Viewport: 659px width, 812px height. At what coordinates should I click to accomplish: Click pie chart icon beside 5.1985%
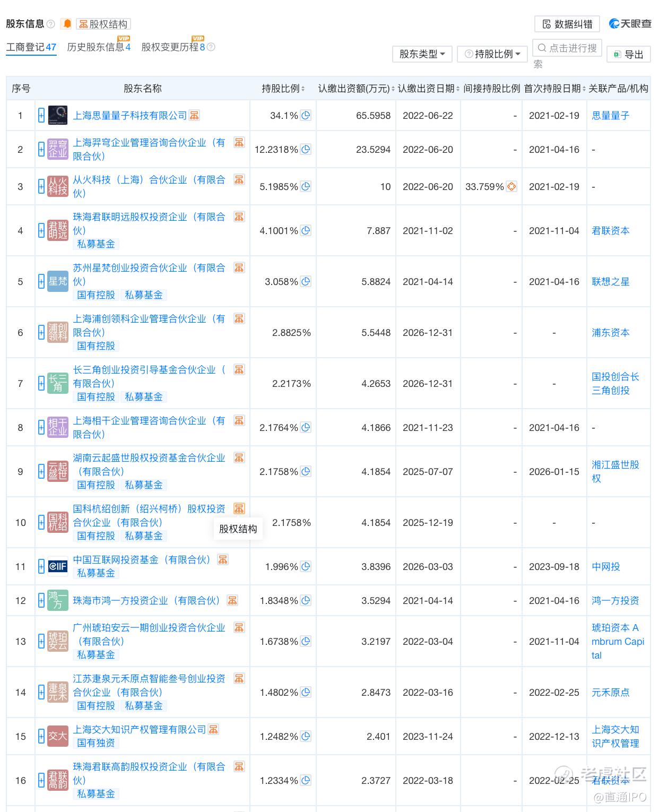[x=306, y=186]
